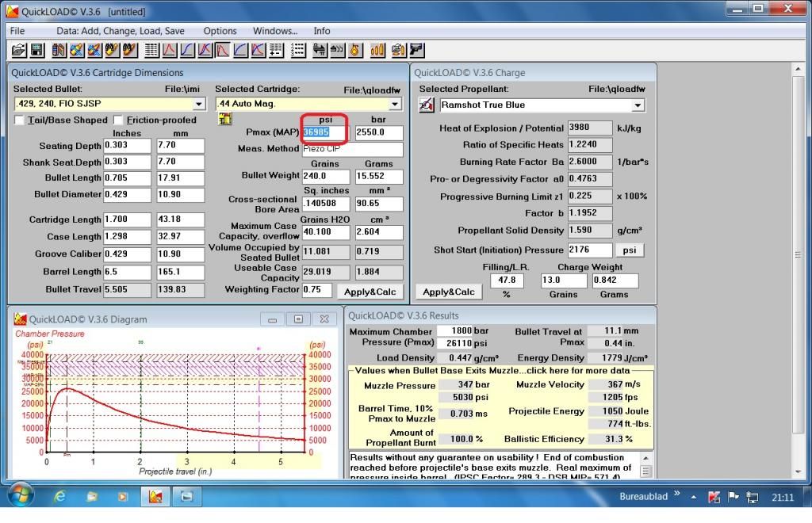Click Apply&Calc in the Charge panel

point(448,292)
